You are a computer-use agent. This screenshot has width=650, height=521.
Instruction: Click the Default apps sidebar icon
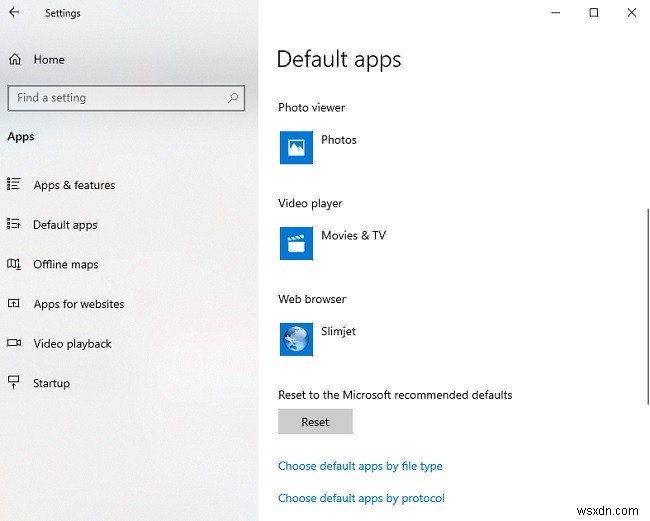click(x=14, y=224)
